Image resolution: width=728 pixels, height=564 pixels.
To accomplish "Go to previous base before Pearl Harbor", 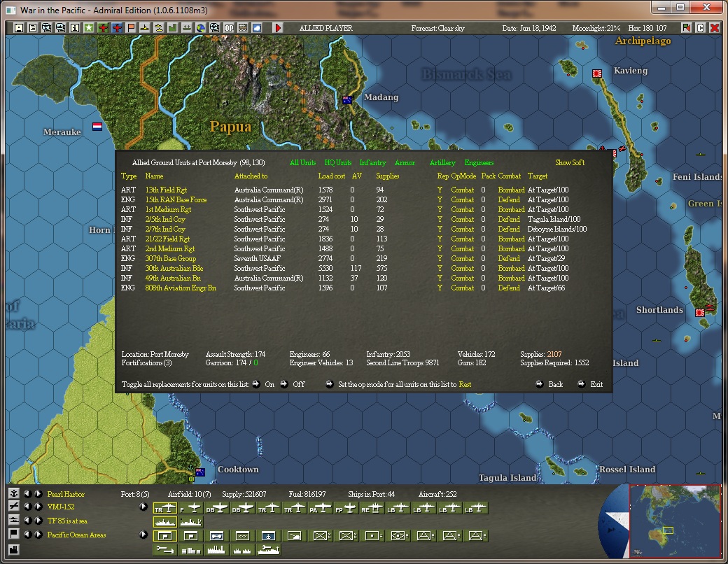I will click(28, 494).
